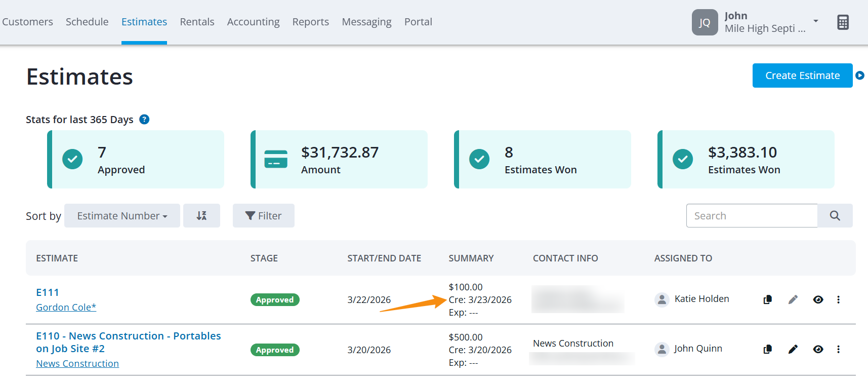Open the Messaging tab
This screenshot has height=379, width=868.
pos(366,22)
